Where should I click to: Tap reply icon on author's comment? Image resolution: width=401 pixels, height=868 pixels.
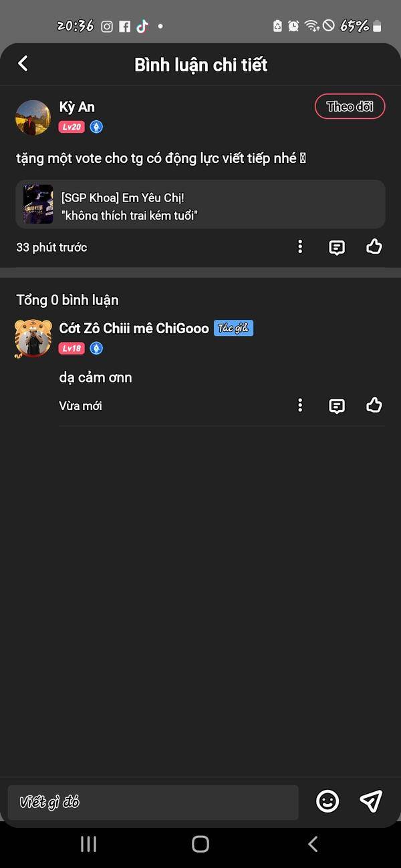(x=337, y=406)
